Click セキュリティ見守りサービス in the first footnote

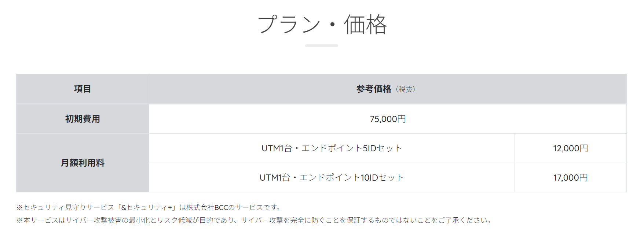click(x=69, y=207)
